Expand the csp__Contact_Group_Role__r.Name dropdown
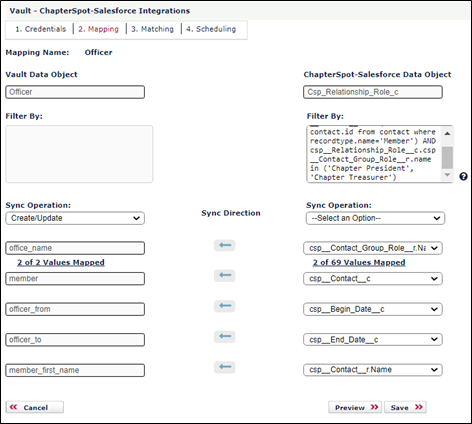The image size is (472, 424). point(373,248)
